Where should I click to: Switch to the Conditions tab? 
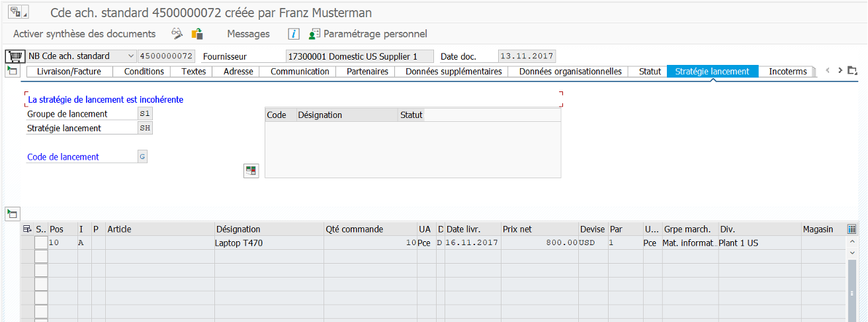click(x=144, y=72)
